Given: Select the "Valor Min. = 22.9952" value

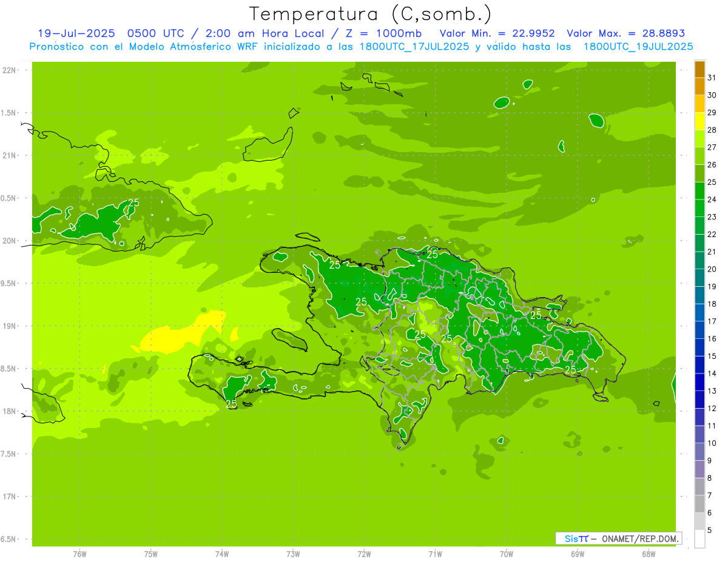Looking at the screenshot, I should tap(497, 33).
